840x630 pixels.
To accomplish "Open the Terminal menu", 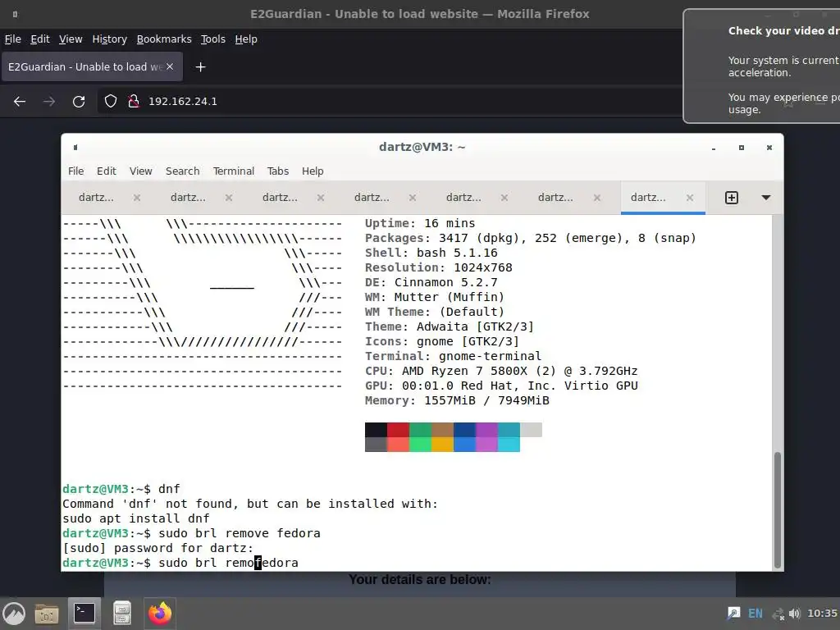I will [x=234, y=171].
